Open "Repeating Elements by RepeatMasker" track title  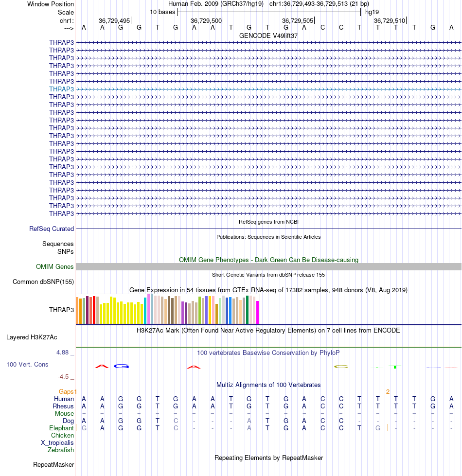point(268,458)
